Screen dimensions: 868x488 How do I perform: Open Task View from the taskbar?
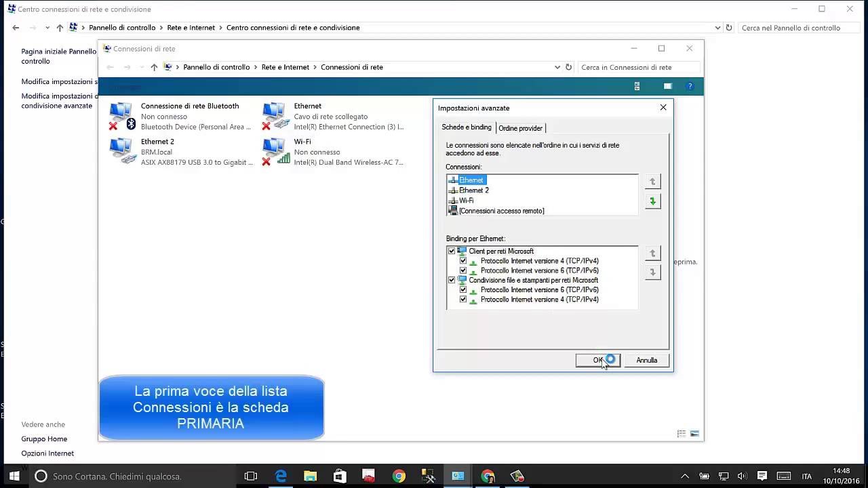[x=251, y=476]
